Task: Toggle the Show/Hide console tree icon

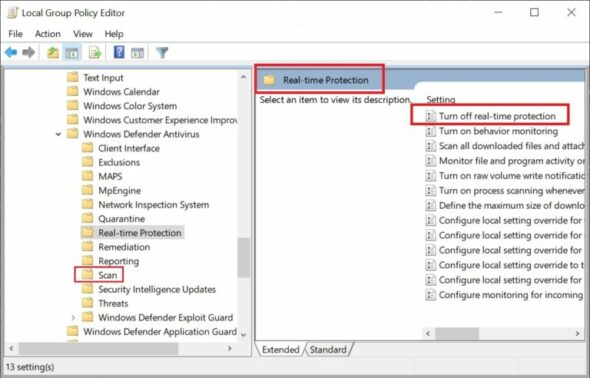Action: [71, 53]
